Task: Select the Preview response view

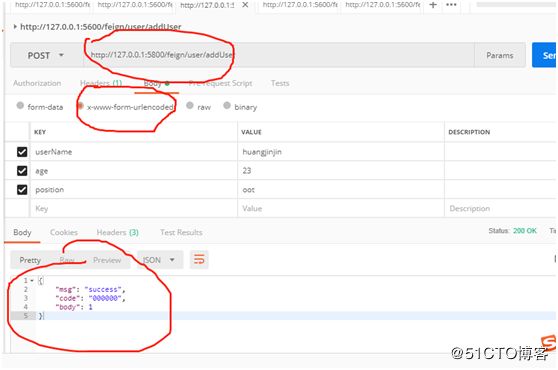Action: pos(107,260)
